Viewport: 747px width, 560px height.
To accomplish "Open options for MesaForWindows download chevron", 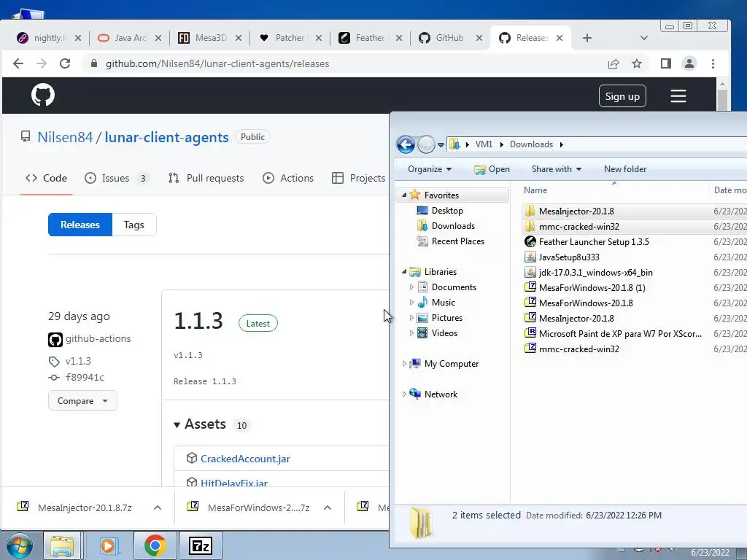I will 328,507.
